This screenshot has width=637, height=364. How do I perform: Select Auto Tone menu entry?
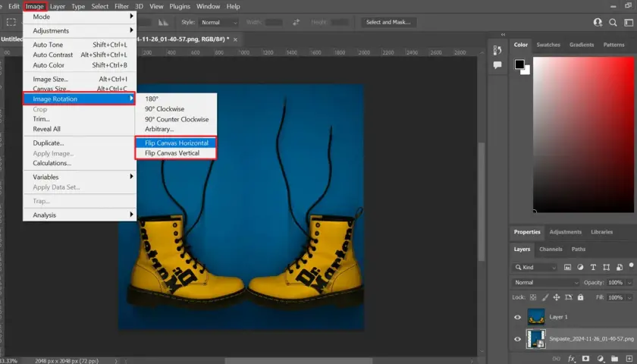click(x=80, y=45)
